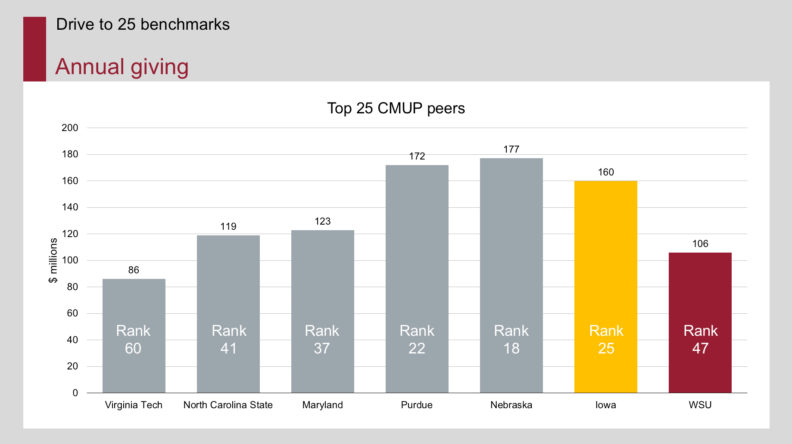Click the 177 data label above Nebraska
The width and height of the screenshot is (792, 444).
pos(511,149)
